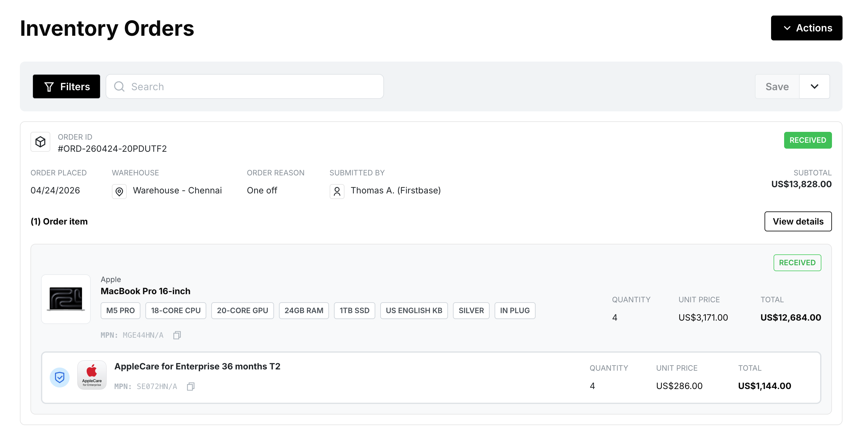Image resolution: width=868 pixels, height=431 pixels.
Task: Click the search magnifier icon
Action: pos(119,87)
